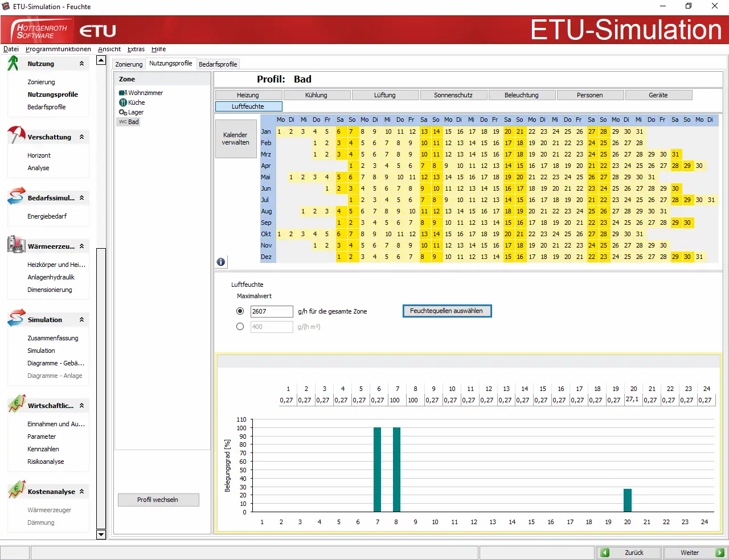Image resolution: width=729 pixels, height=560 pixels.
Task: Click the blue info icon below calendar
Action: tap(221, 262)
